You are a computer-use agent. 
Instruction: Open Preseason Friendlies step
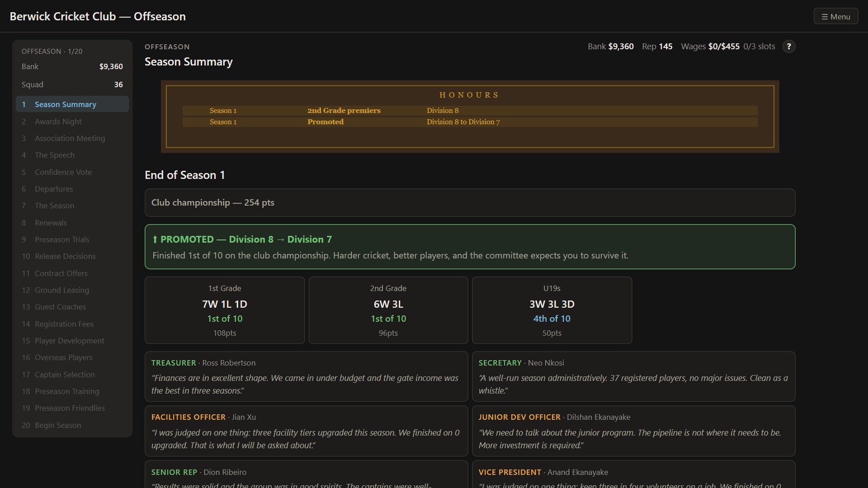pyautogui.click(x=72, y=408)
